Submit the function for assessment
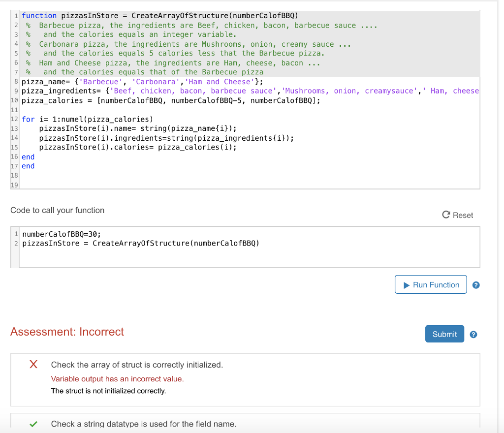This screenshot has height=433, width=504. point(444,334)
